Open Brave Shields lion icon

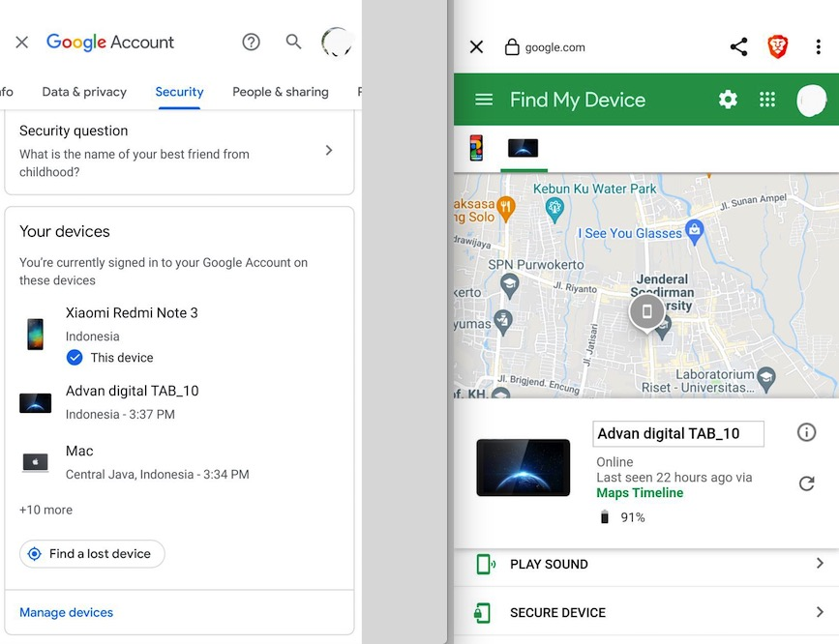777,47
